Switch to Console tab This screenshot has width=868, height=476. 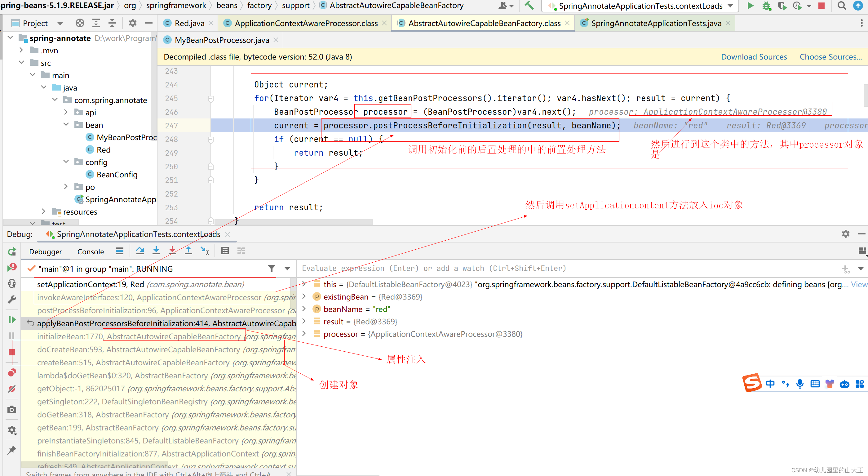(90, 252)
